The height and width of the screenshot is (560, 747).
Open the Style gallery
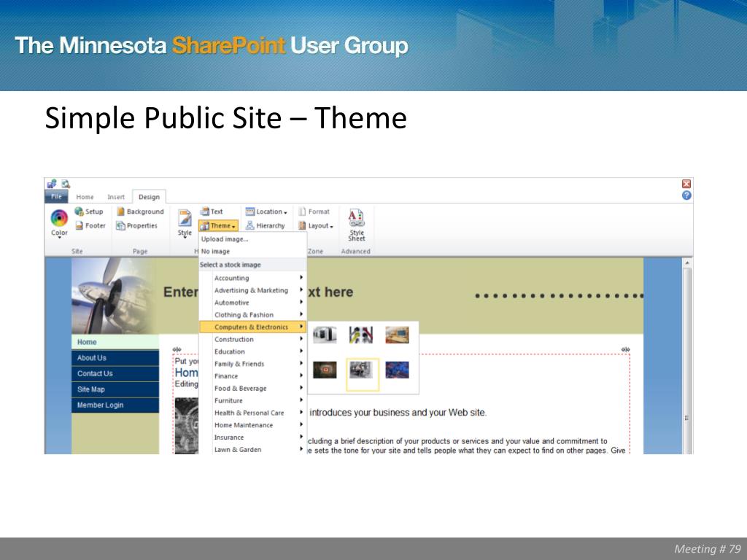click(185, 222)
